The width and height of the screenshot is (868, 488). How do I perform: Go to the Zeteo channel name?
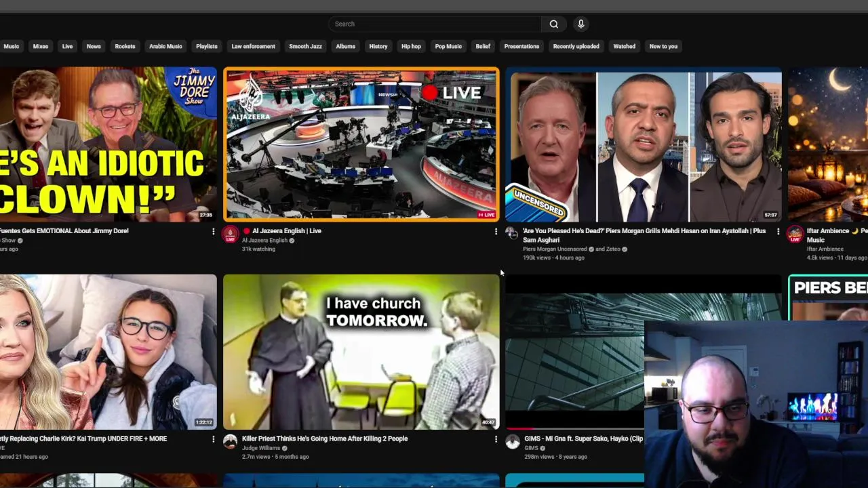coord(613,249)
